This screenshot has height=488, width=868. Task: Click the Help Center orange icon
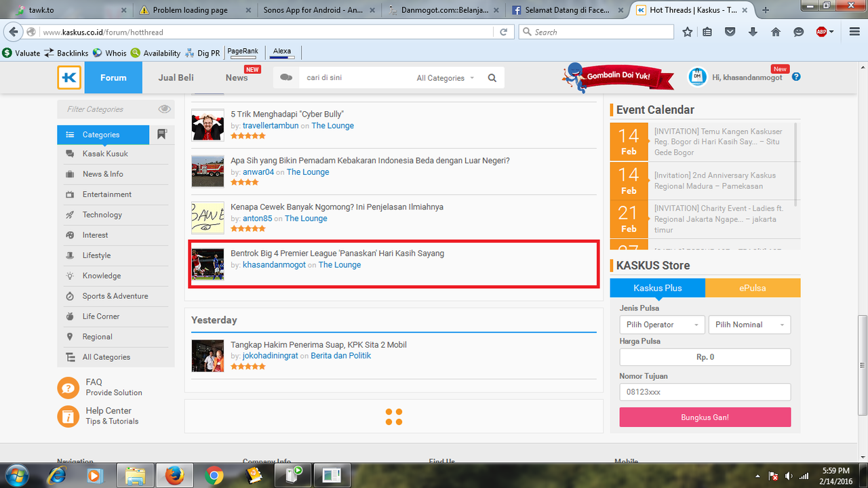[68, 416]
